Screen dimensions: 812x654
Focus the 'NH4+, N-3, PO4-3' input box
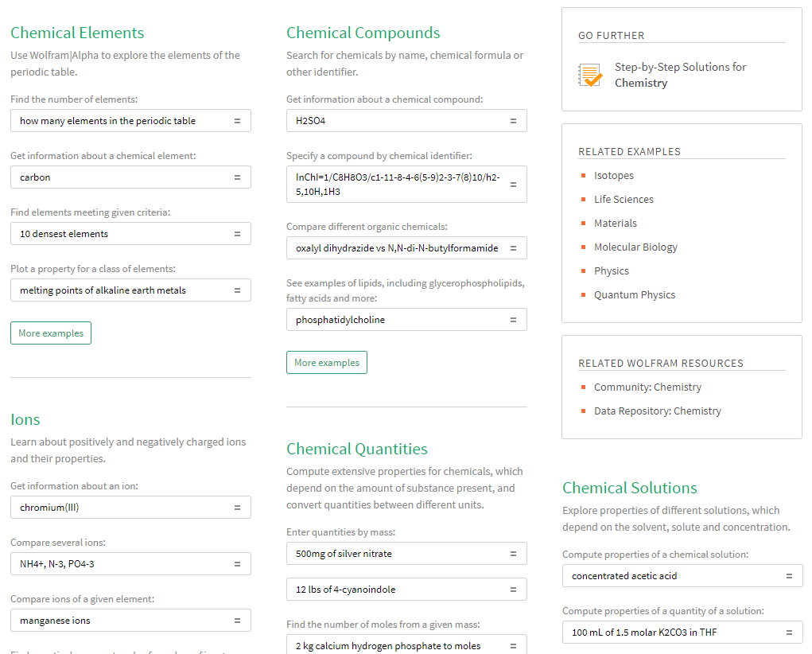119,564
